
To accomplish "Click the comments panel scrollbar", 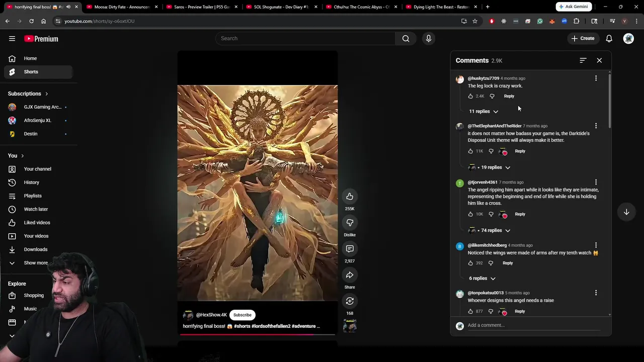I will (609, 101).
